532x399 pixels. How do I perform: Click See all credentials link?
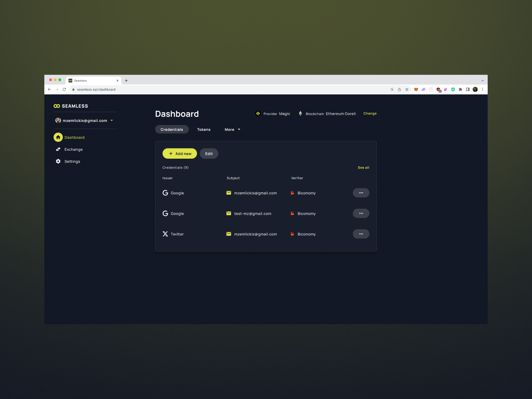click(x=363, y=168)
